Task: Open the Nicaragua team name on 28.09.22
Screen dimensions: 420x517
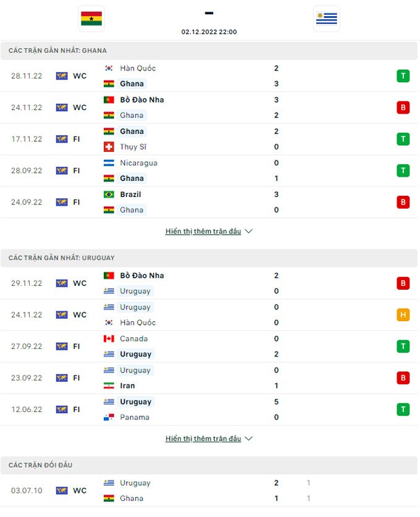Action: click(x=138, y=163)
